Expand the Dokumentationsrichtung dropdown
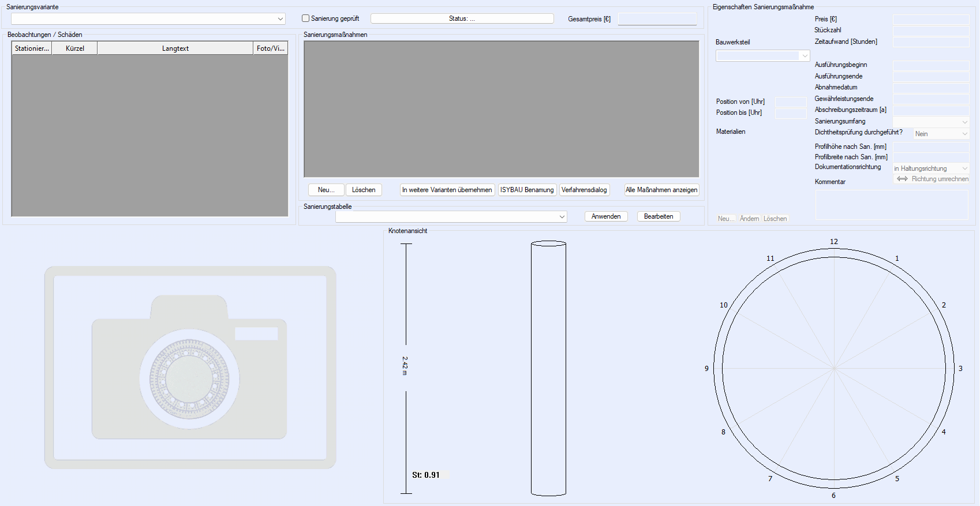 pyautogui.click(x=964, y=168)
